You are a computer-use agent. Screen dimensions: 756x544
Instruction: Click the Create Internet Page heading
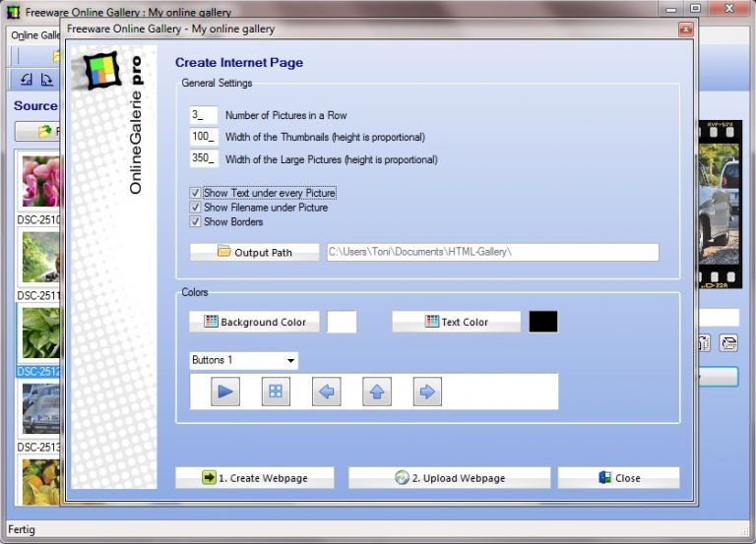(x=239, y=63)
